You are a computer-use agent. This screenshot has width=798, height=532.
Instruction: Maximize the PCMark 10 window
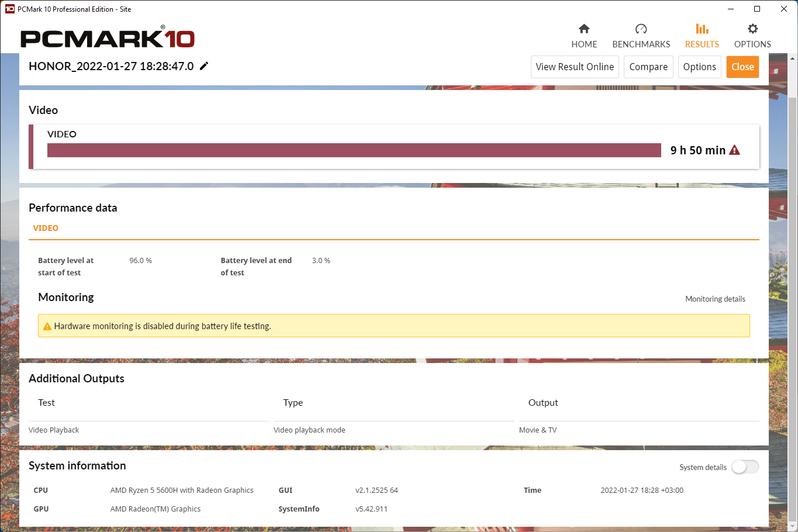pyautogui.click(x=757, y=9)
